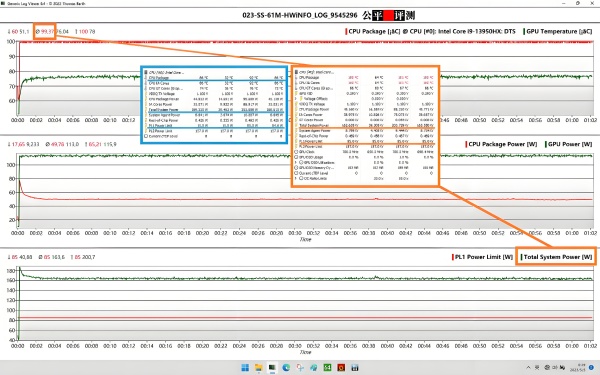Image resolution: width=600 pixels, height=375 pixels.
Task: Click the highlighted average temperature 99.37 value
Action: coord(47,31)
